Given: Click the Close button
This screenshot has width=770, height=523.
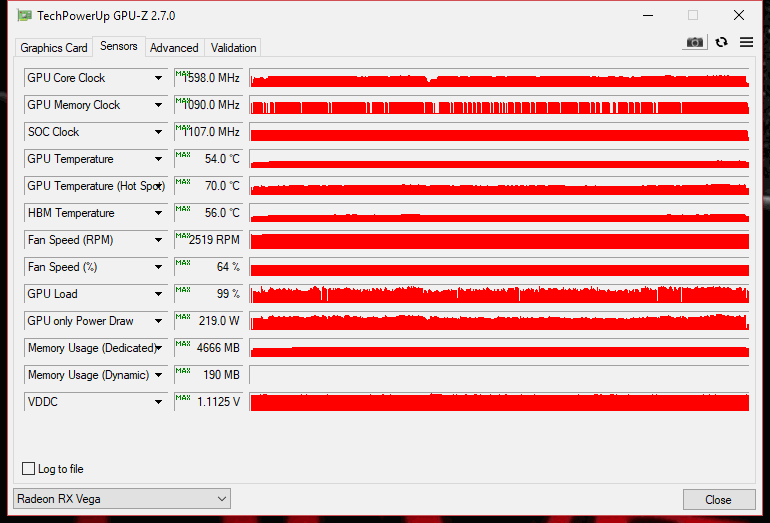Looking at the screenshot, I should coord(718,499).
